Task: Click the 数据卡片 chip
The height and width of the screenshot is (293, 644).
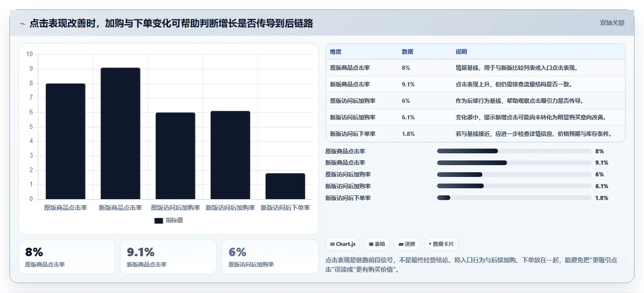Action: pyautogui.click(x=441, y=244)
